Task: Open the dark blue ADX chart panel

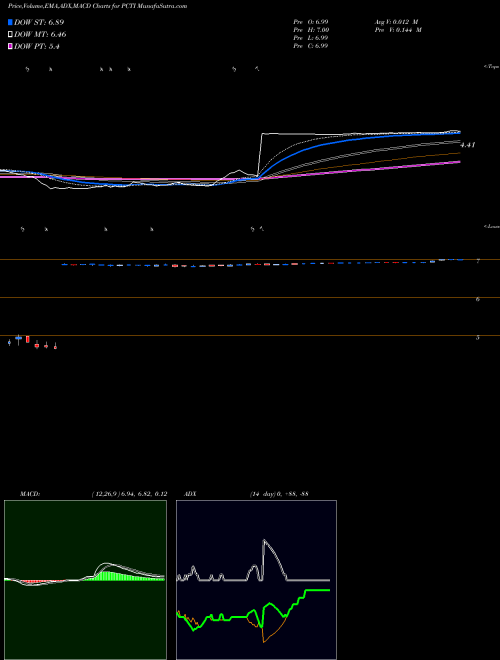Action: [256, 580]
